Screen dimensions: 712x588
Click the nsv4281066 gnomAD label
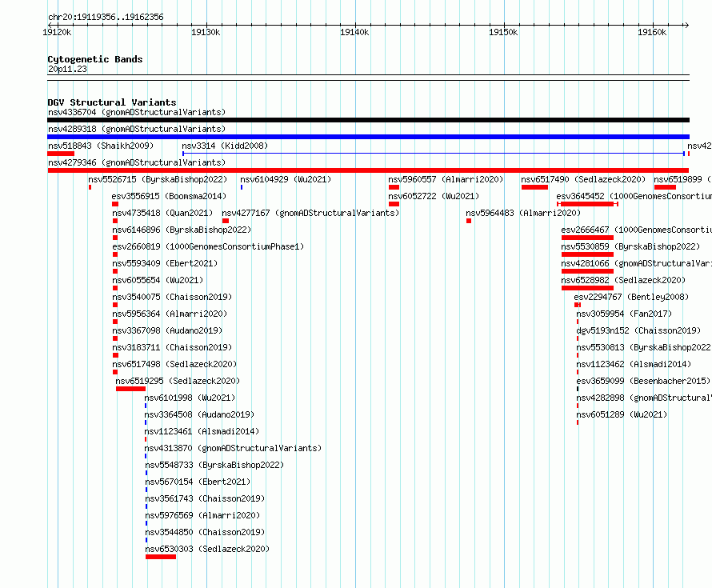[x=636, y=263]
